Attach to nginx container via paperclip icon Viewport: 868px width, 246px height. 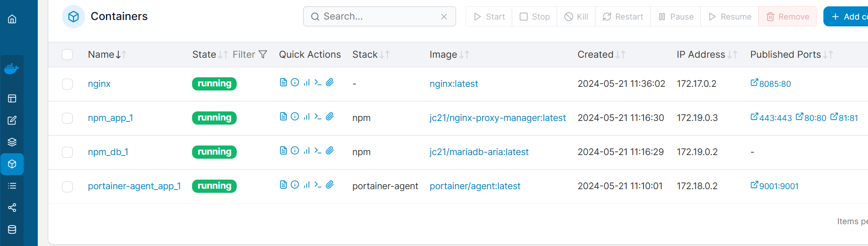click(x=330, y=82)
